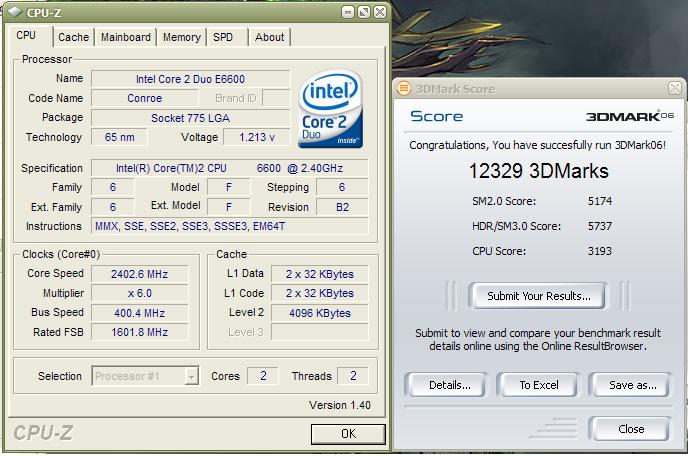Click the empty Level 3 field
This screenshot has width=688, height=456.
click(319, 332)
